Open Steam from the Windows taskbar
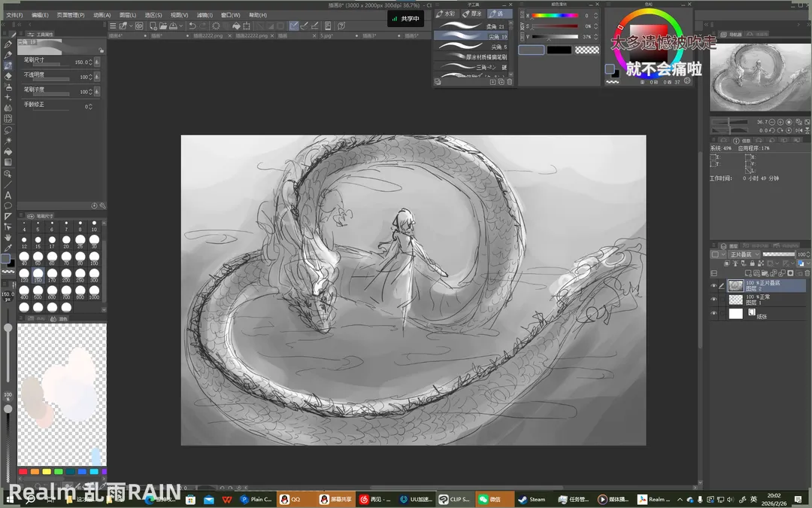The height and width of the screenshot is (508, 812). (532, 499)
